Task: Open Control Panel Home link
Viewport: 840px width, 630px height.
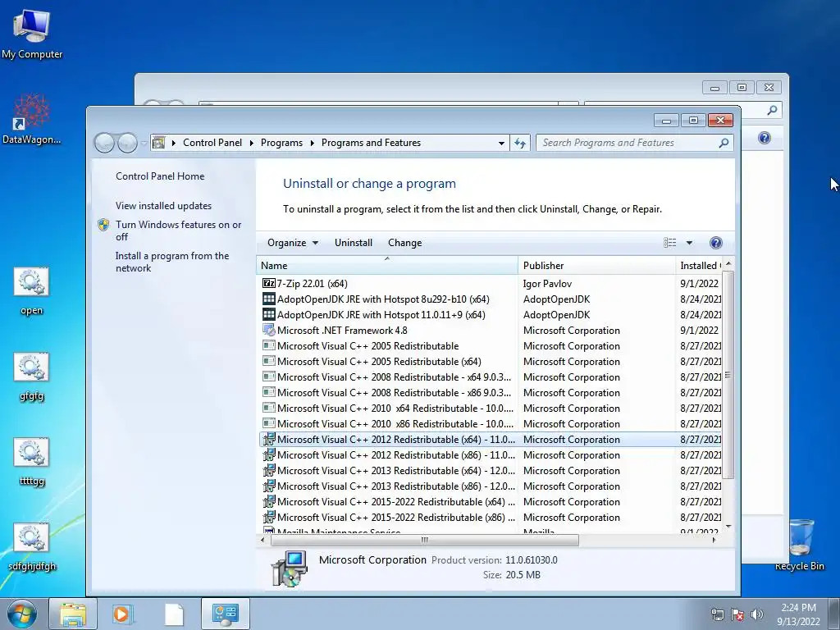Action: point(160,176)
